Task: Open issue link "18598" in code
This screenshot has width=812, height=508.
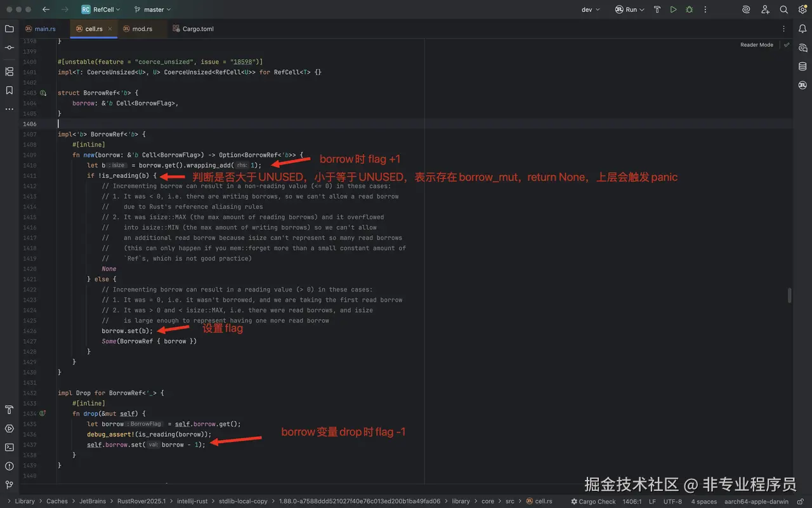Action: pos(243,62)
